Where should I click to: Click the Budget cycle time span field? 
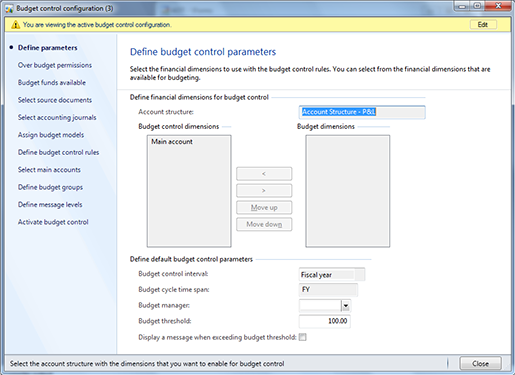coord(328,290)
